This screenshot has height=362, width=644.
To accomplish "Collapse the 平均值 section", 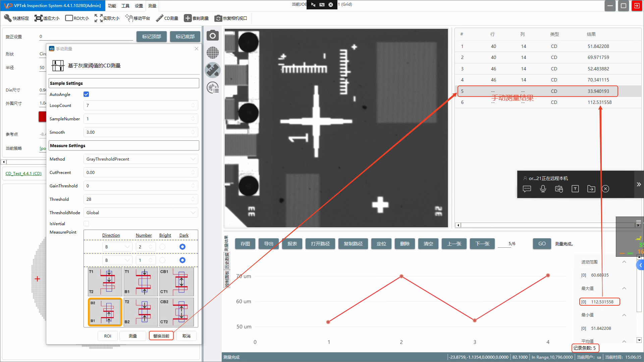I will click(624, 342).
